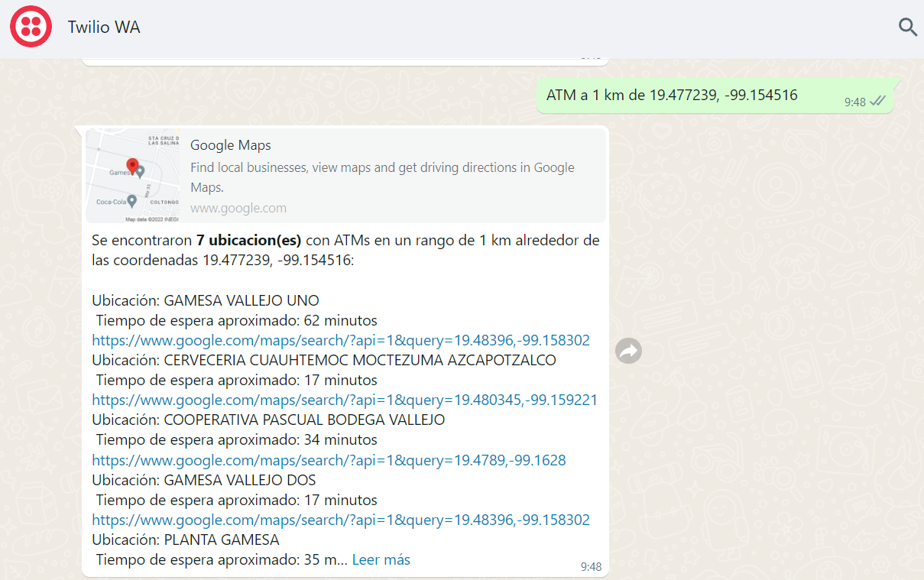
Task: Expand the message with Leer más
Action: pos(381,559)
